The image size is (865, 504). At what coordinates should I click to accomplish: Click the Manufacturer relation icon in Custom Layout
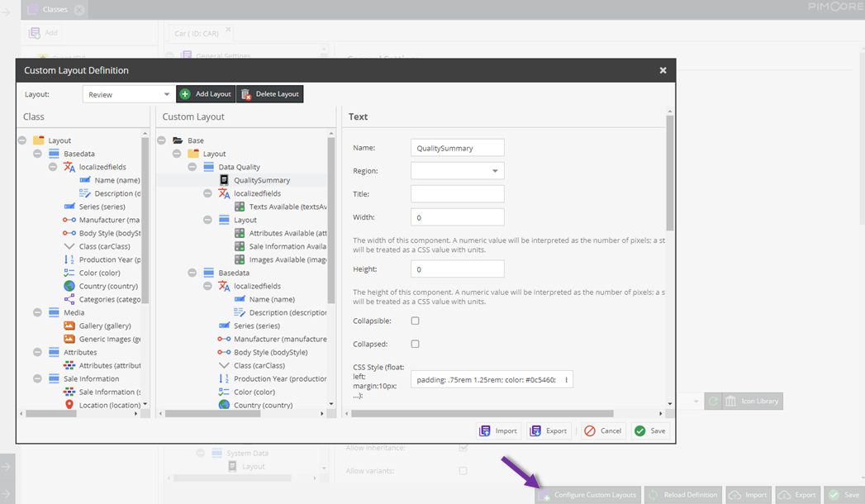click(224, 339)
